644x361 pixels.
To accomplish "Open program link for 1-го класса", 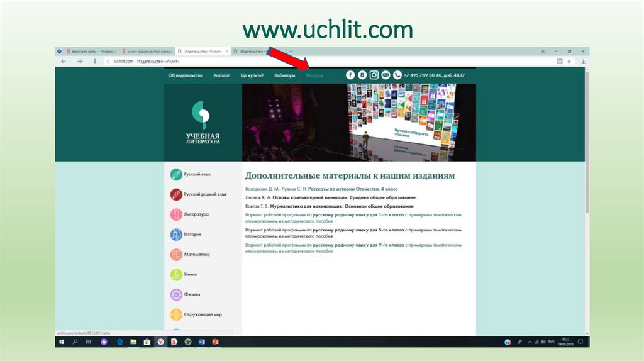I will tap(353, 218).
